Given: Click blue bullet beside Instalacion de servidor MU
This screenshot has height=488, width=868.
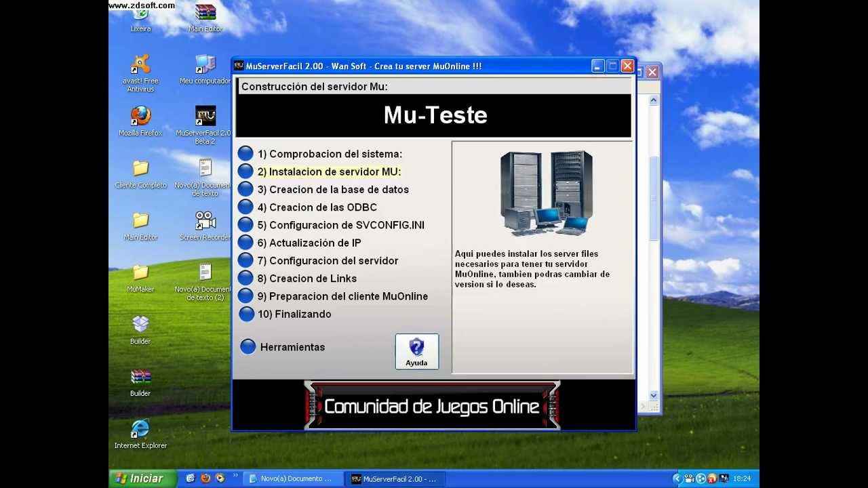Looking at the screenshot, I should tap(245, 171).
